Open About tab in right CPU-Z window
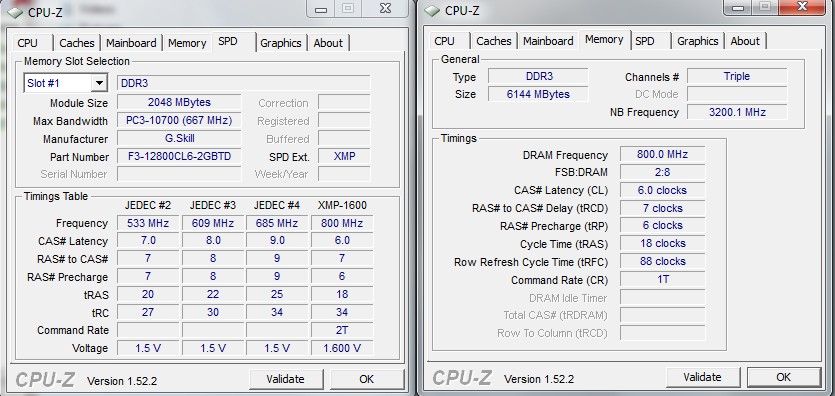 (745, 41)
